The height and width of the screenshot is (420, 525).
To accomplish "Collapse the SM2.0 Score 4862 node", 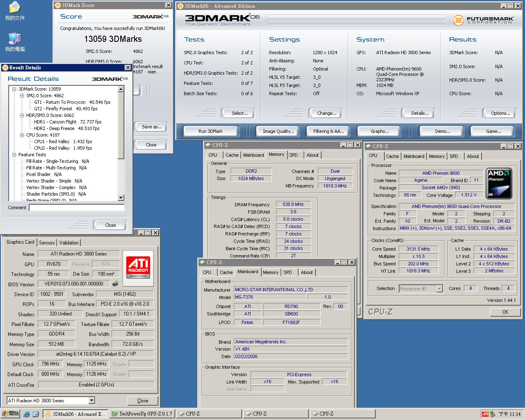I will pos(22,96).
